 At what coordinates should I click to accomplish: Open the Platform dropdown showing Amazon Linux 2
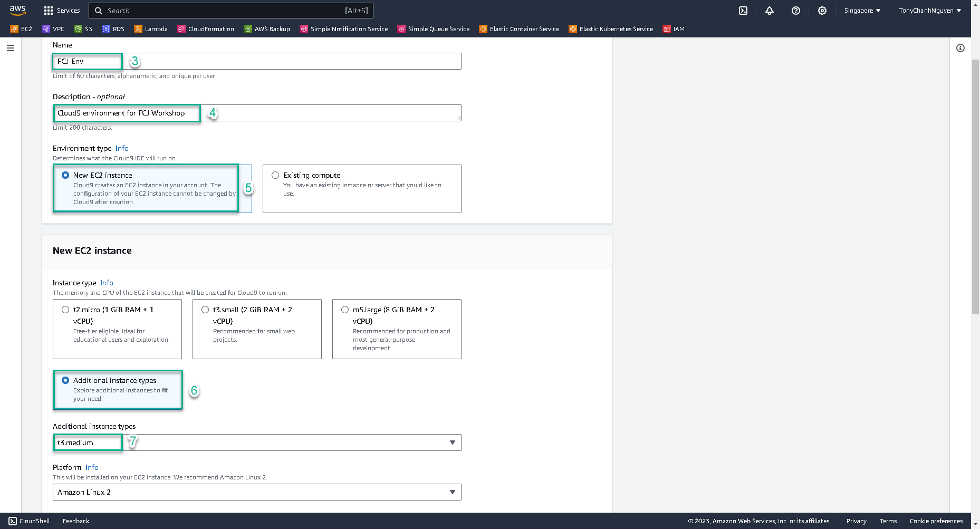pyautogui.click(x=257, y=492)
